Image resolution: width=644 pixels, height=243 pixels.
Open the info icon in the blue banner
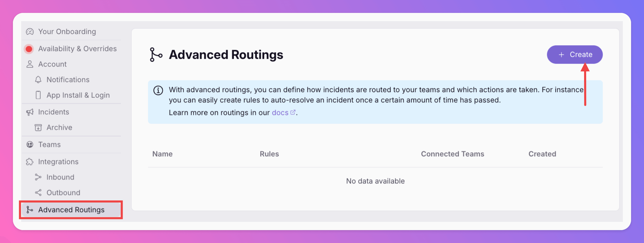(x=158, y=90)
